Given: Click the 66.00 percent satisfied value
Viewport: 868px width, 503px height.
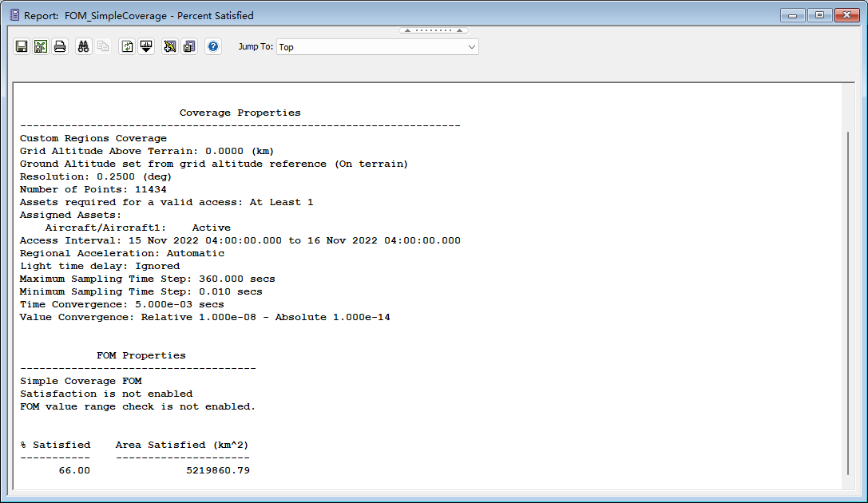Looking at the screenshot, I should coord(74,470).
